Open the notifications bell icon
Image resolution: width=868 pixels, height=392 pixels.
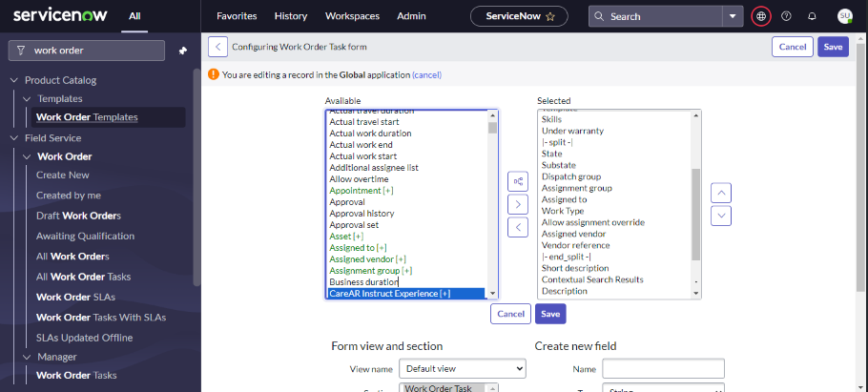click(812, 16)
